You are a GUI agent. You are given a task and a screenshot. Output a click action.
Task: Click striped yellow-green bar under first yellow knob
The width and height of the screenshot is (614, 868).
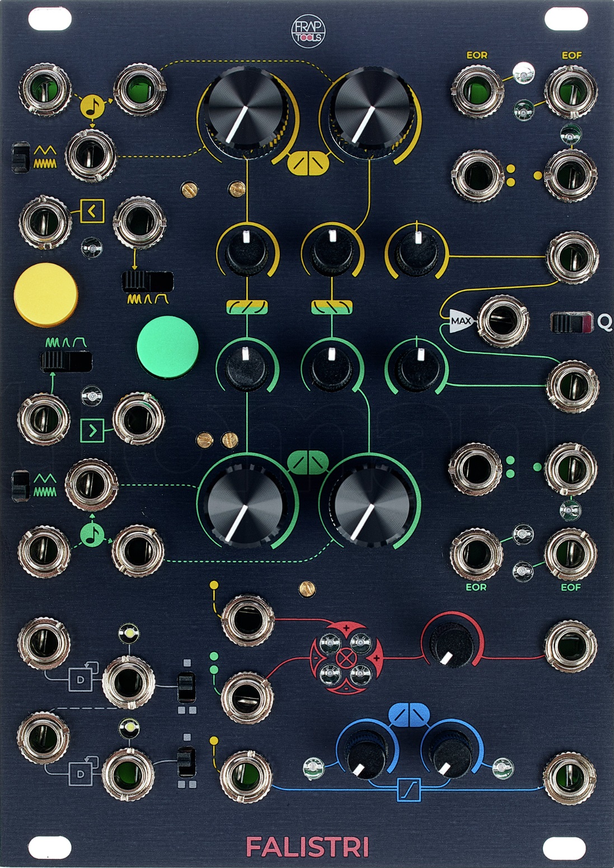[x=247, y=307]
